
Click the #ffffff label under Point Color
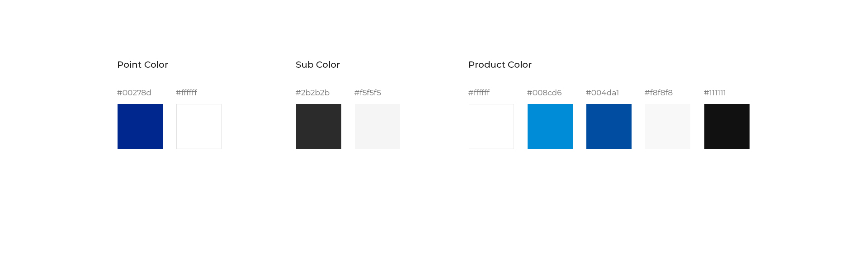(186, 93)
